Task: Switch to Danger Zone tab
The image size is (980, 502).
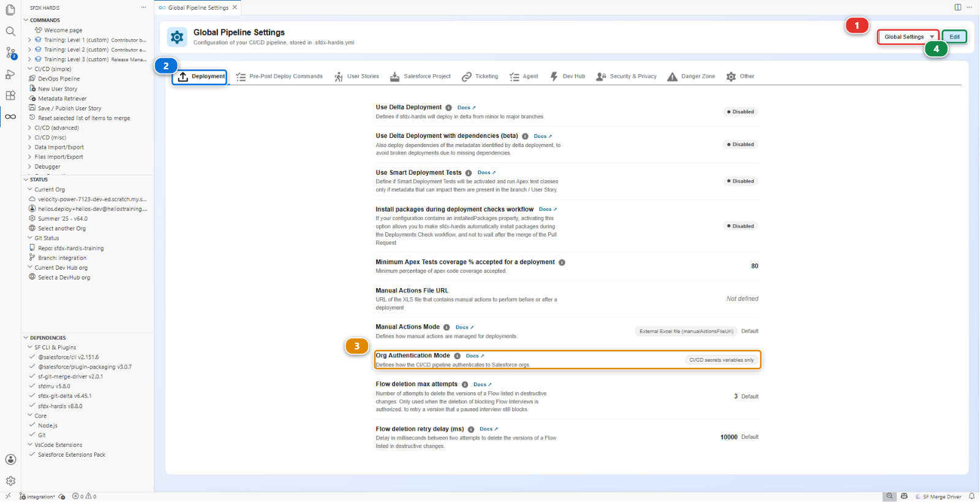Action: tap(691, 77)
